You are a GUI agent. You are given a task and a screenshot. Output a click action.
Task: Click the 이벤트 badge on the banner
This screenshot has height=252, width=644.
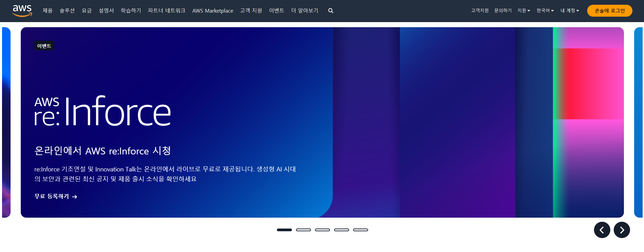(44, 46)
